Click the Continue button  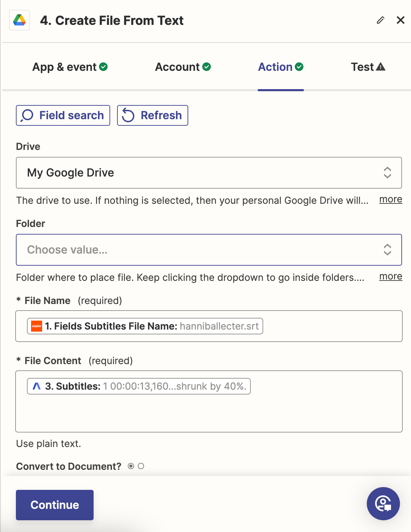(55, 505)
